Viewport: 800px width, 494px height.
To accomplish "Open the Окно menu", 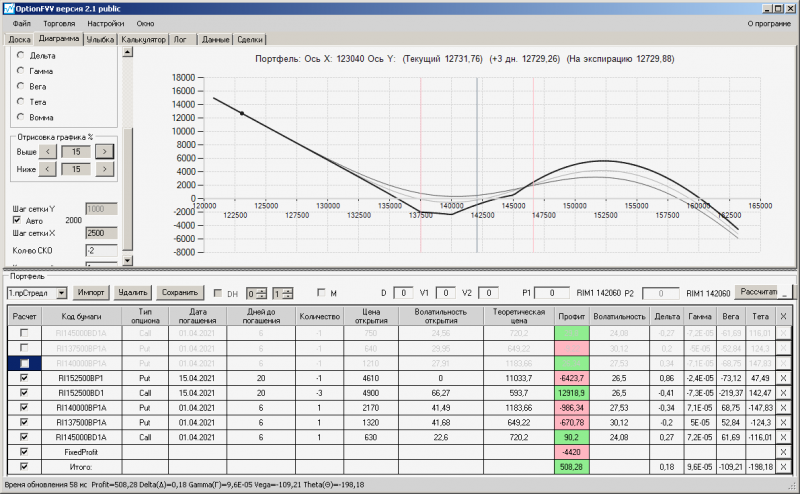I will click(145, 23).
